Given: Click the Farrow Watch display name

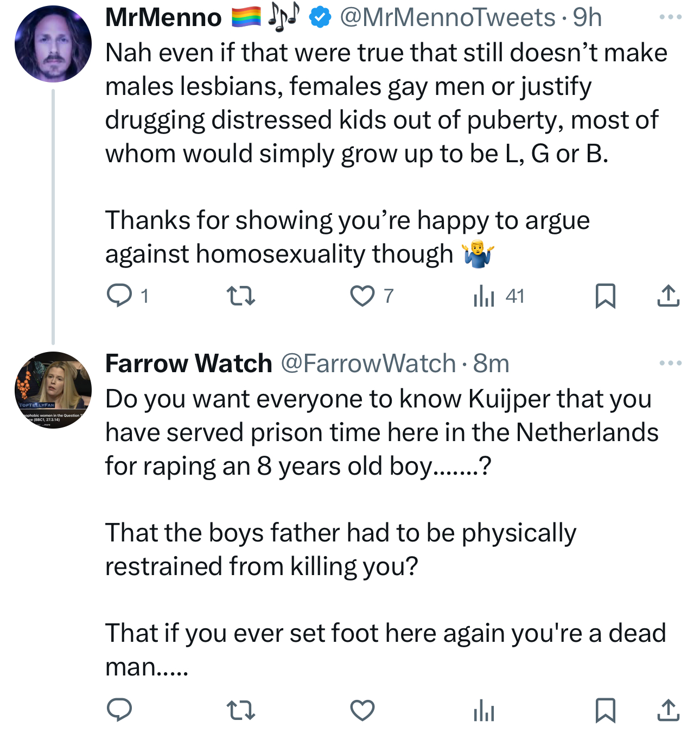Looking at the screenshot, I should 188,364.
